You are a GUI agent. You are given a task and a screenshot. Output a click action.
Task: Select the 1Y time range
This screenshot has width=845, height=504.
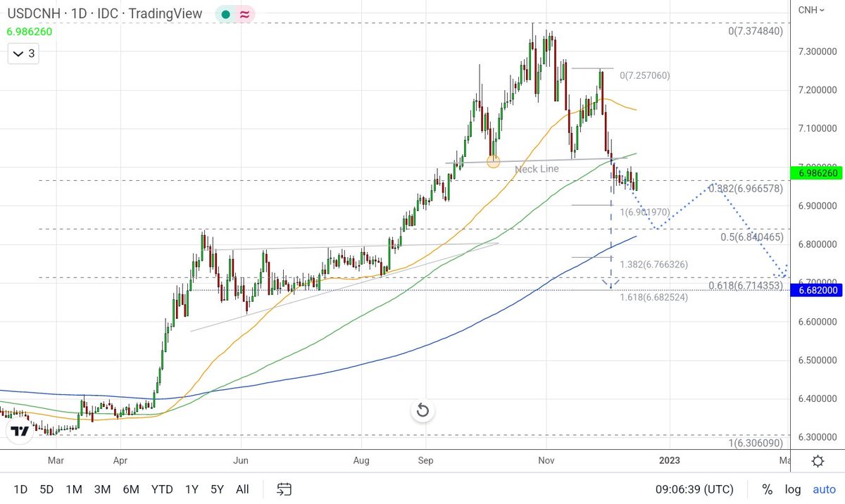(x=192, y=489)
